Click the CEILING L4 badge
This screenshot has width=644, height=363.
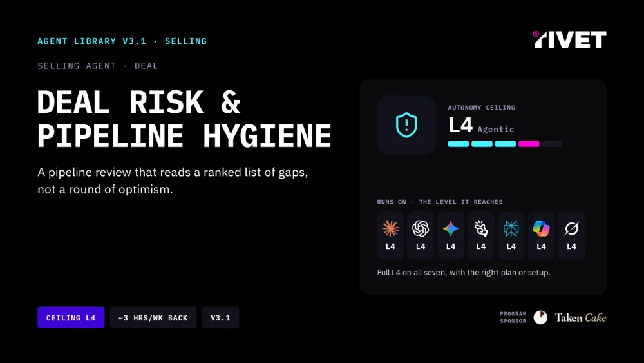[71, 317]
